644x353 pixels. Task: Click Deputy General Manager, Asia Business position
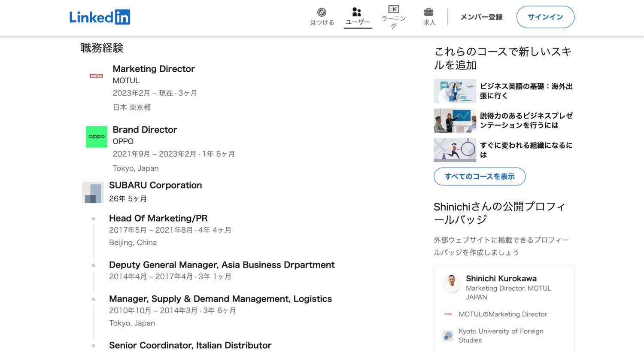[x=222, y=265]
